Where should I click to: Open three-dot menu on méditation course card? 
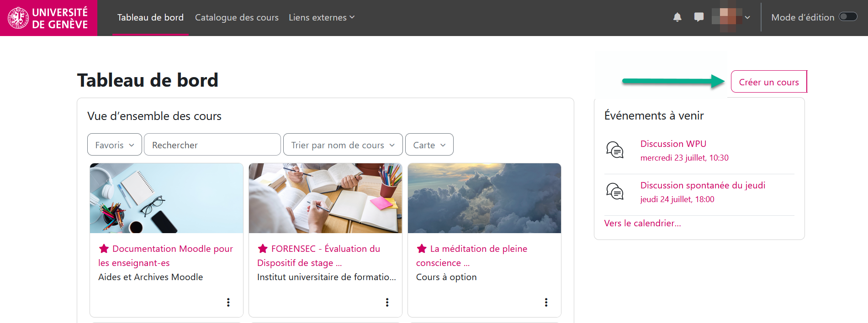point(546,302)
